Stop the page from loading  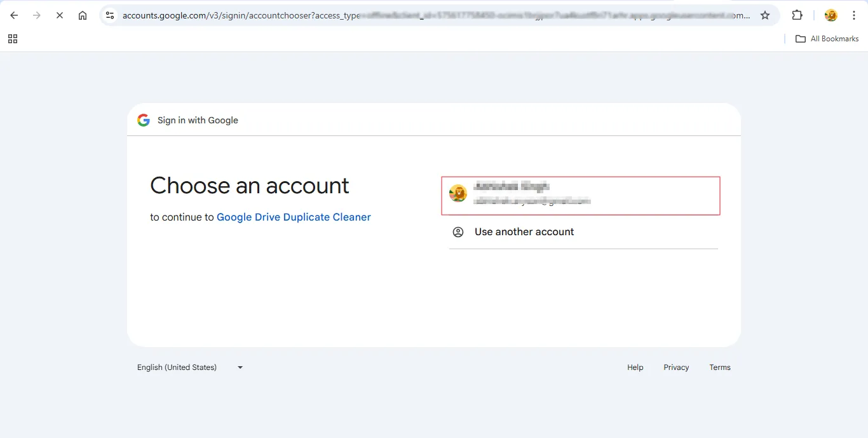pyautogui.click(x=60, y=15)
